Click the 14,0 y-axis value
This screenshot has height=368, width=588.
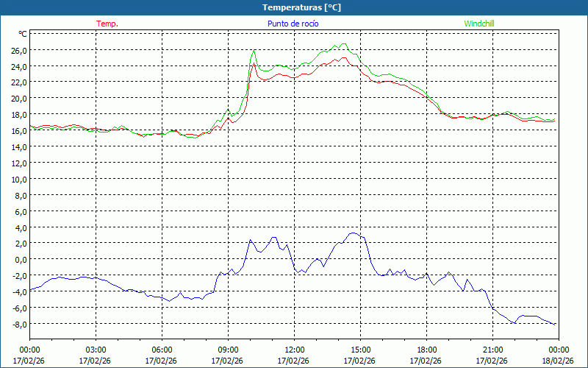(18, 146)
